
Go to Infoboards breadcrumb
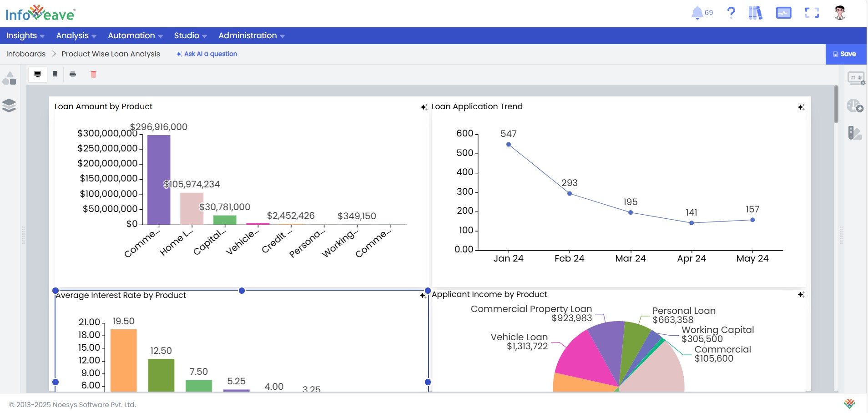pyautogui.click(x=26, y=54)
